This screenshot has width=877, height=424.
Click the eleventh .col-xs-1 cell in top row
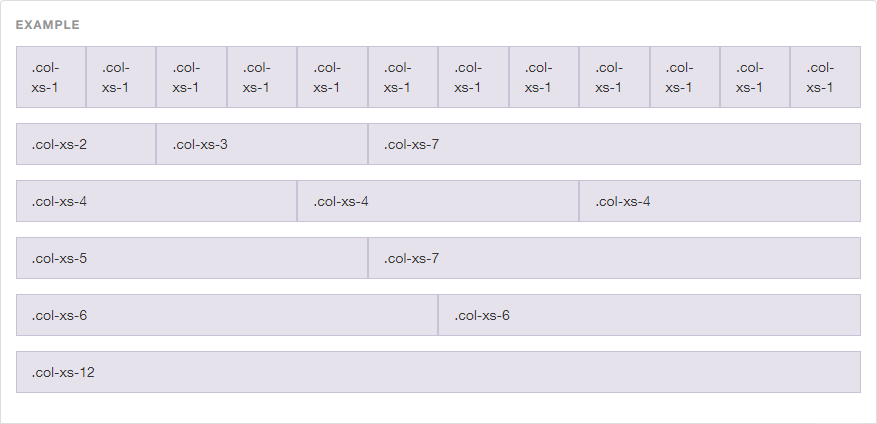pos(755,77)
